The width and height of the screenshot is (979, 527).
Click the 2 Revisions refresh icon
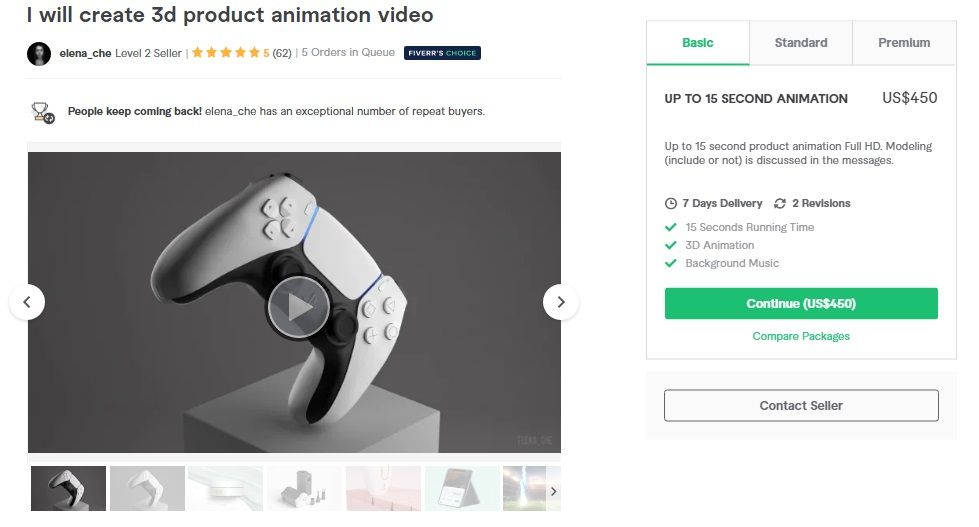[x=780, y=204]
